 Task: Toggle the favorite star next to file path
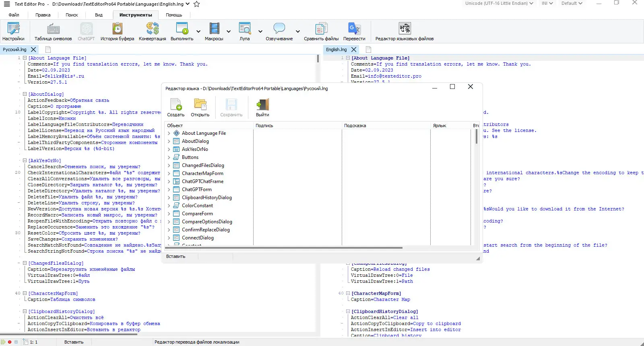tap(197, 4)
